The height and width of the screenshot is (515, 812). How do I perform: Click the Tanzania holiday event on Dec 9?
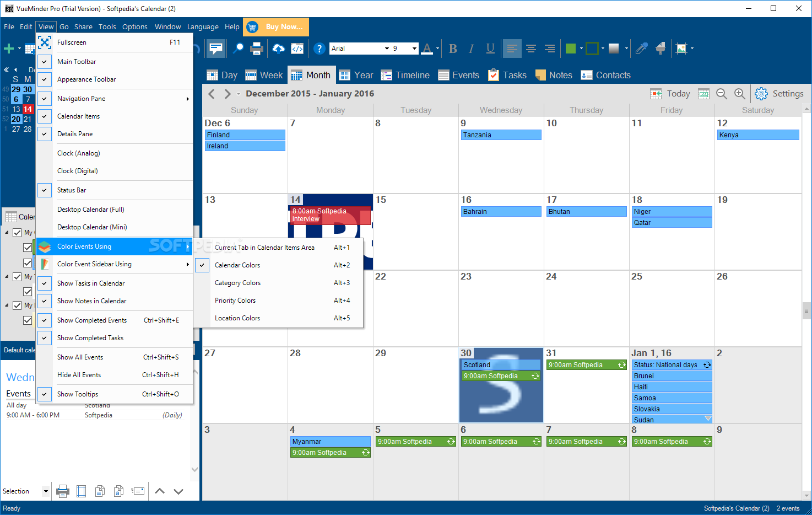pyautogui.click(x=501, y=135)
